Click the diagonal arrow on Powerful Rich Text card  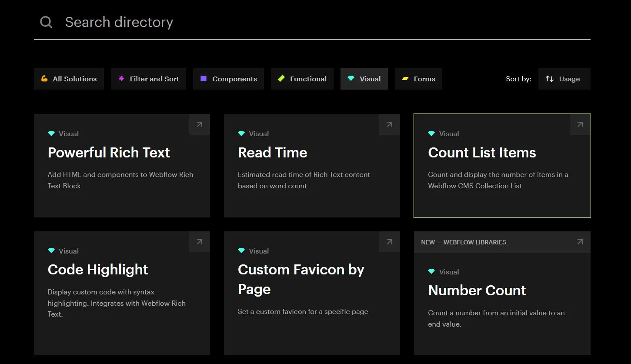(199, 124)
